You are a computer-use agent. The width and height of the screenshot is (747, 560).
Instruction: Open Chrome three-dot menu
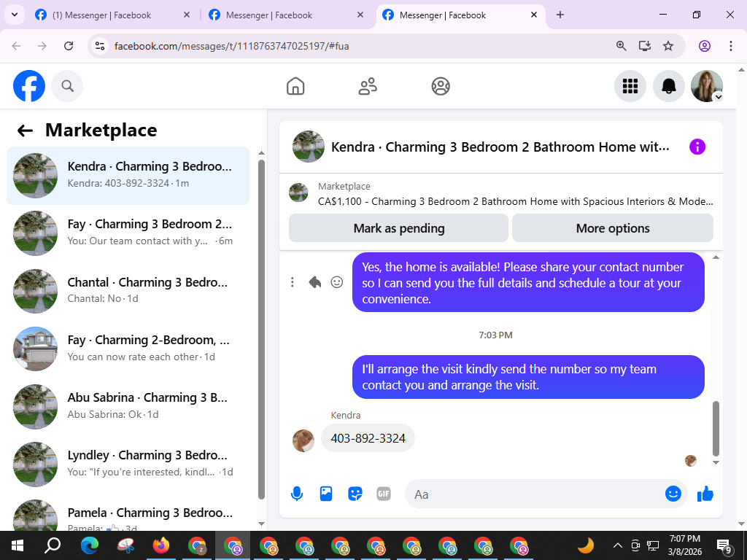[731, 46]
